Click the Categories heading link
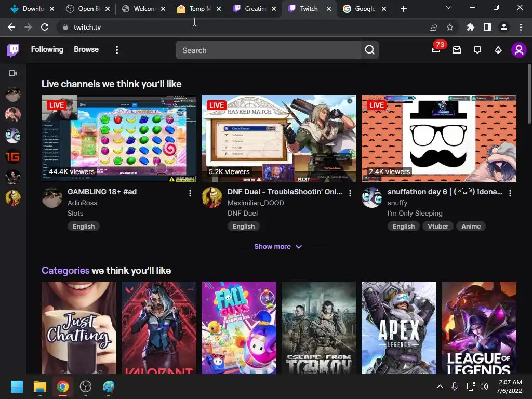The width and height of the screenshot is (532, 399). click(x=65, y=270)
